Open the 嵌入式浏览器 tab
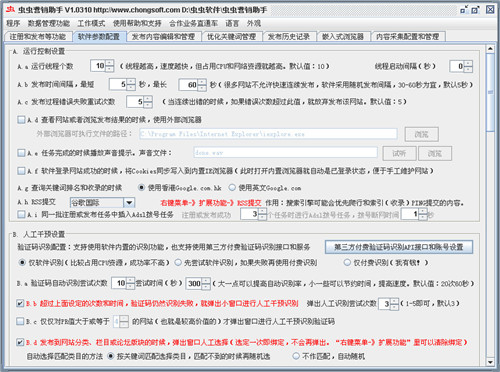The height and width of the screenshot is (372, 500). point(343,36)
